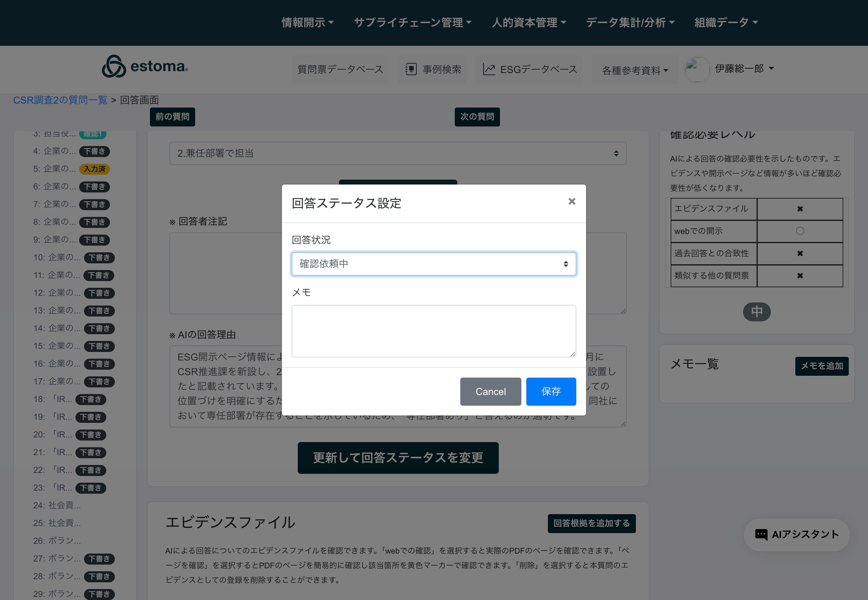Click the 中 level badge
868x600 pixels.
point(757,312)
